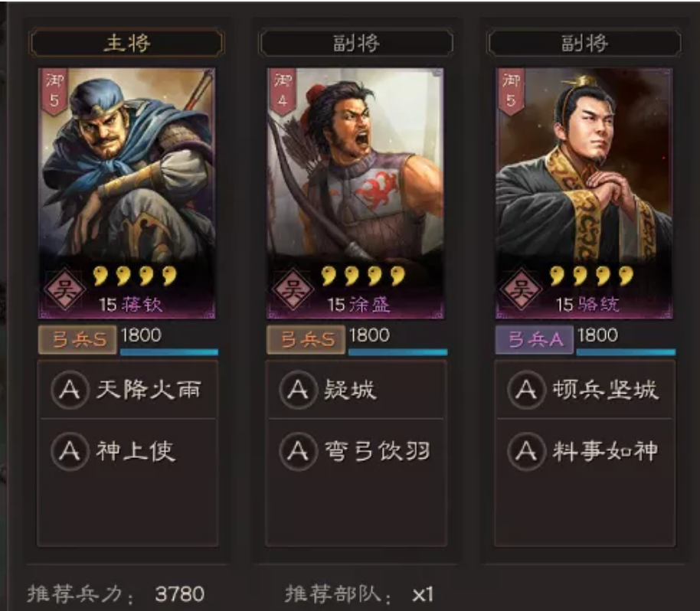Open 骆统's portrait card

click(x=584, y=193)
